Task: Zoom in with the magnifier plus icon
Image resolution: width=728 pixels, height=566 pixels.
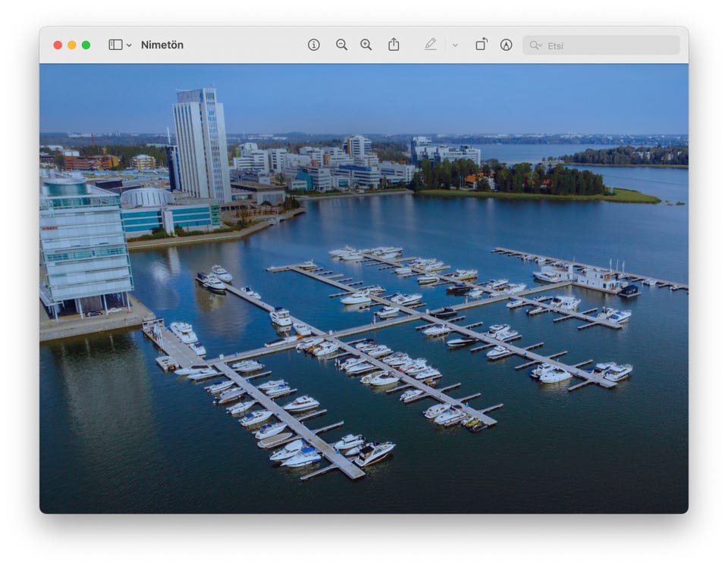Action: click(366, 45)
